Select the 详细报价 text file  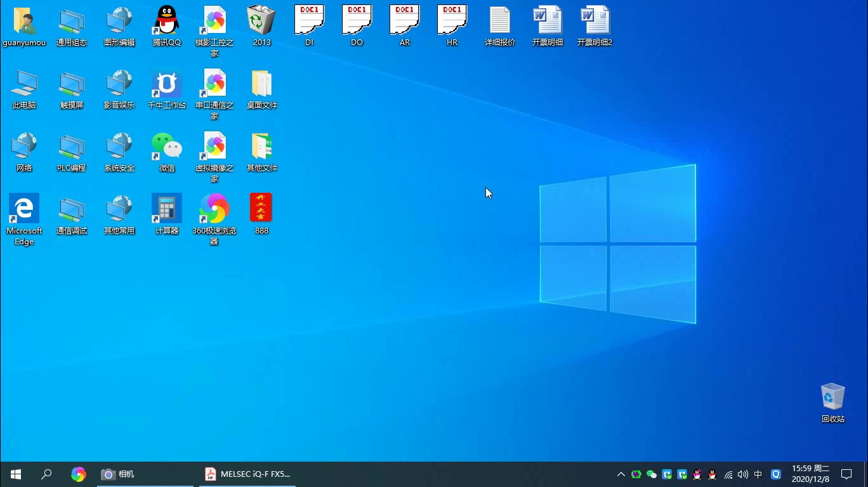[x=500, y=27]
